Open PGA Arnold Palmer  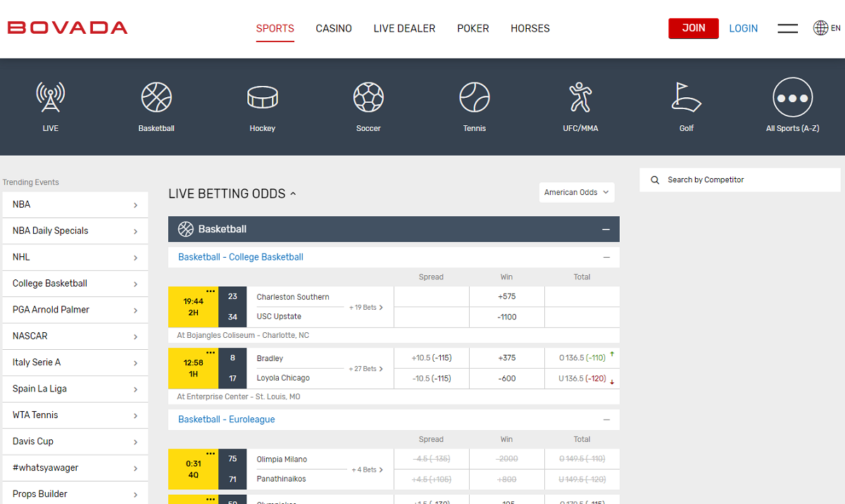click(74, 310)
